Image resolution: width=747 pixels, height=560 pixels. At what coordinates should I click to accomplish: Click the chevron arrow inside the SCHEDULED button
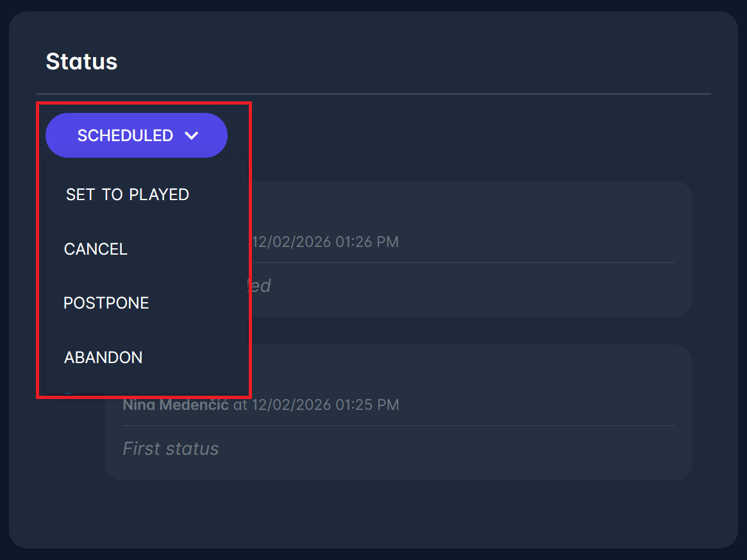[191, 135]
